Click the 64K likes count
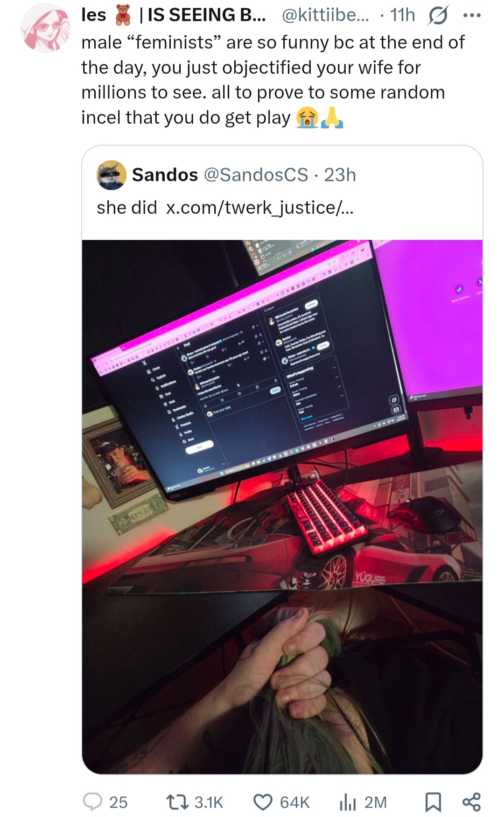Viewport: 504px width, 817px height. (294, 802)
